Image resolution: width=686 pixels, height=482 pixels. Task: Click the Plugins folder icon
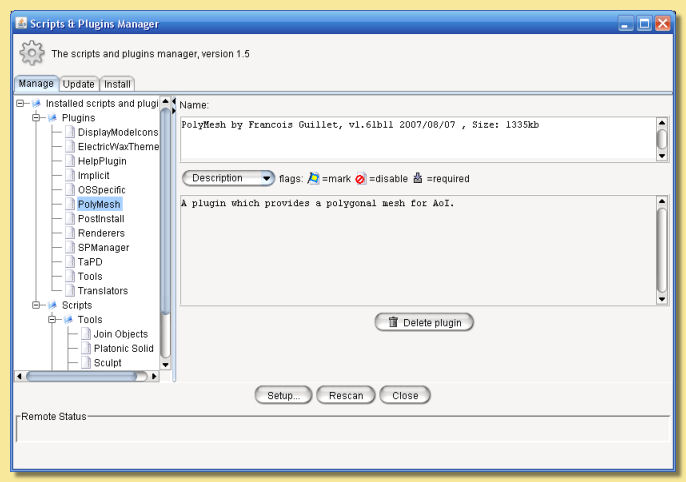click(x=52, y=117)
